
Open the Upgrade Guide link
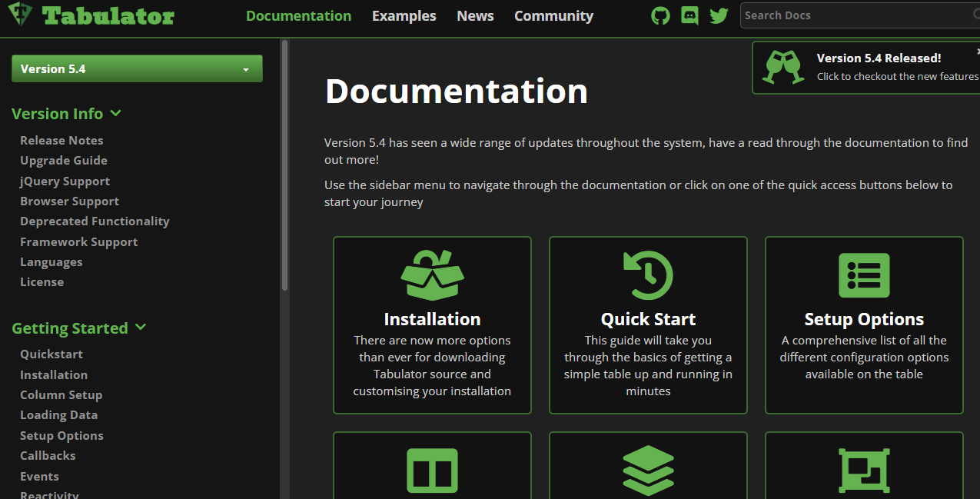coord(64,160)
